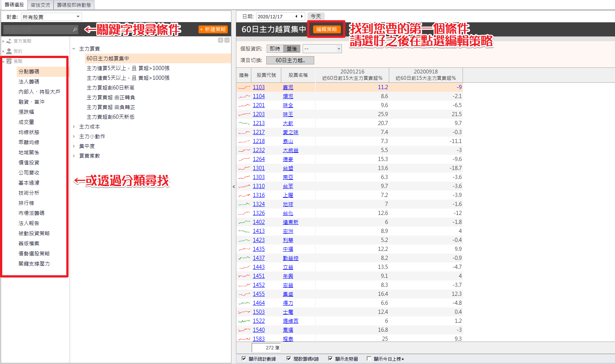Step date backward with left arrow
The width and height of the screenshot is (615, 364).
pos(296,16)
